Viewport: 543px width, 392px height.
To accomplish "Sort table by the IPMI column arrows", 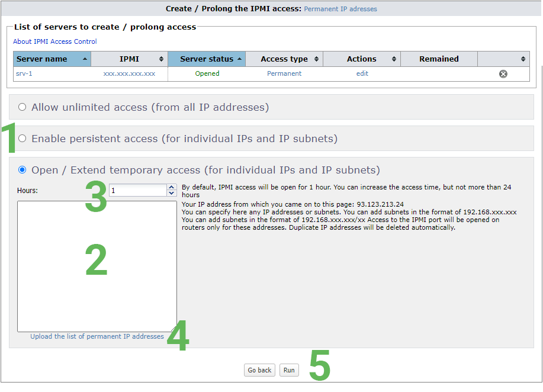I will 161,59.
